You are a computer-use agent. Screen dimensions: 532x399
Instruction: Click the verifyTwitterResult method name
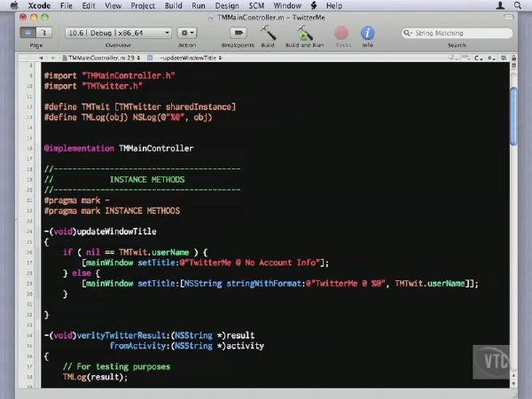pyautogui.click(x=121, y=335)
